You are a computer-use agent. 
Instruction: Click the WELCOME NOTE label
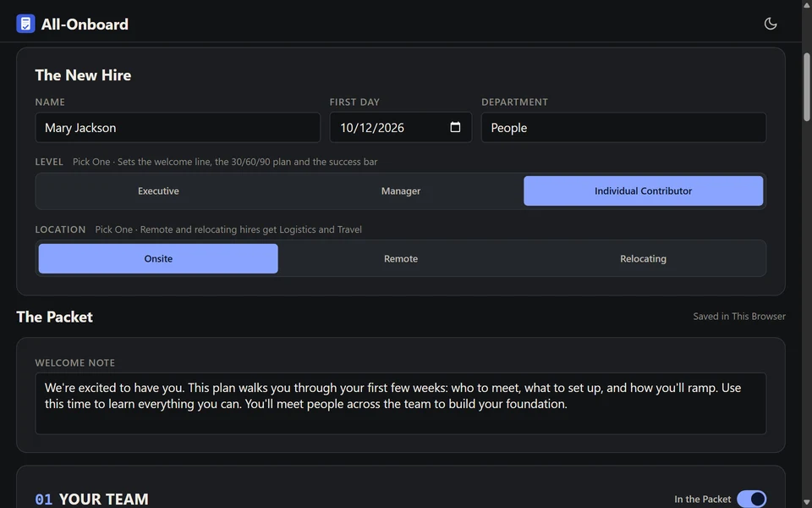click(x=75, y=363)
